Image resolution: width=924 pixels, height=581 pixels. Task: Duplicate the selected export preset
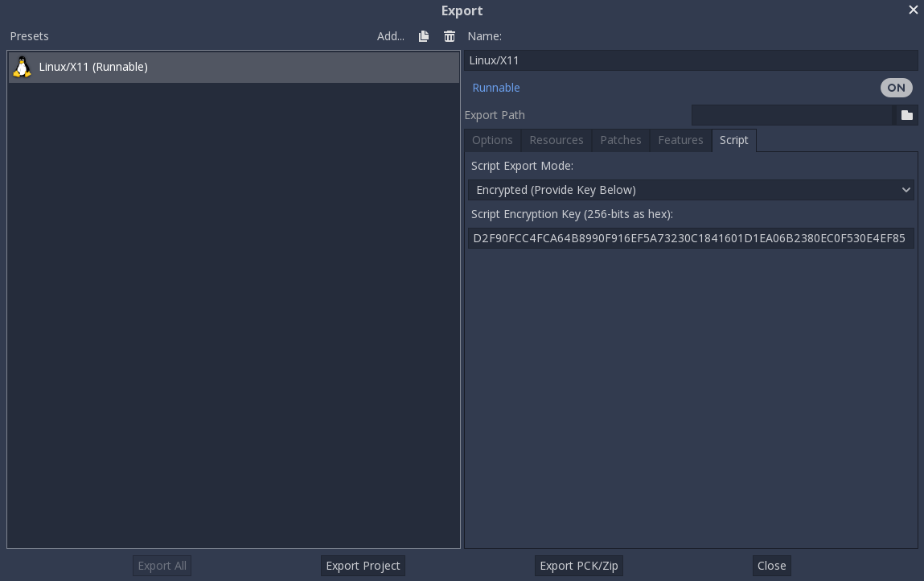(x=424, y=36)
